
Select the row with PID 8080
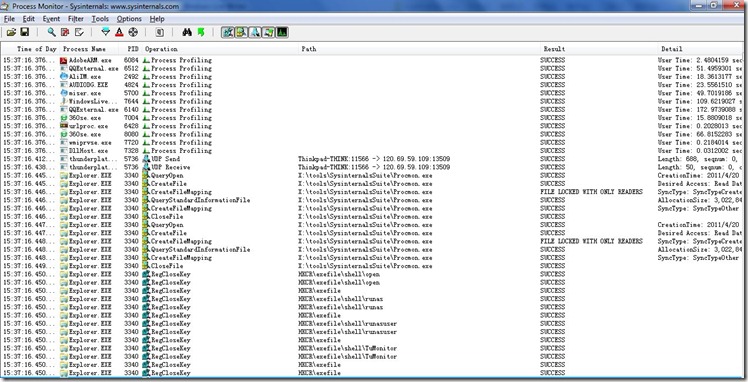pyautogui.click(x=372, y=134)
